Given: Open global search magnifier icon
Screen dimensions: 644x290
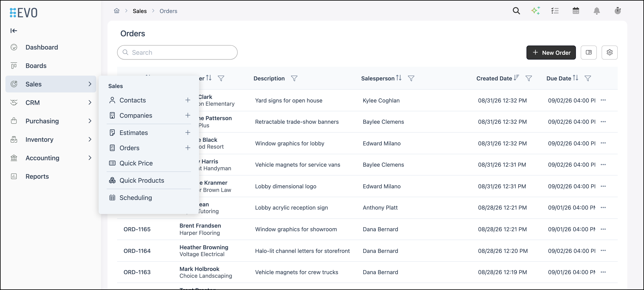Looking at the screenshot, I should [x=516, y=11].
